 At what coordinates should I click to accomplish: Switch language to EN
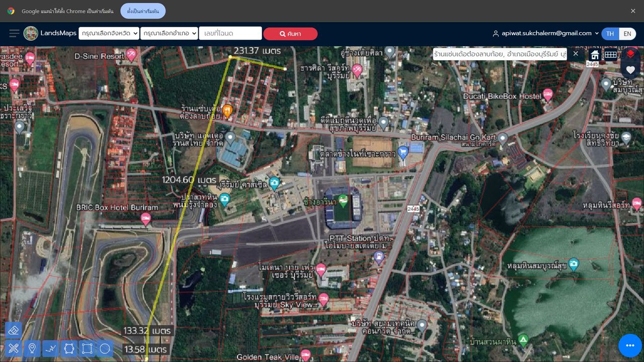pos(627,34)
